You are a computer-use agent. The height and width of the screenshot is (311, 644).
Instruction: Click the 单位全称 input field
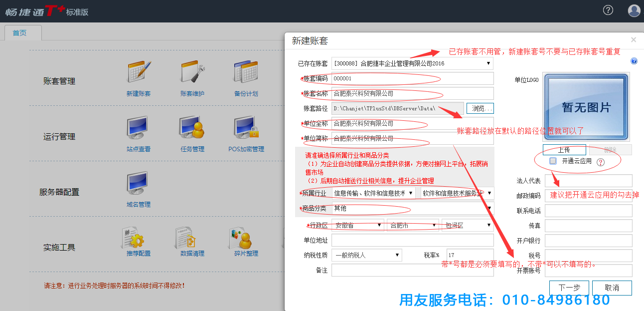[x=413, y=123]
